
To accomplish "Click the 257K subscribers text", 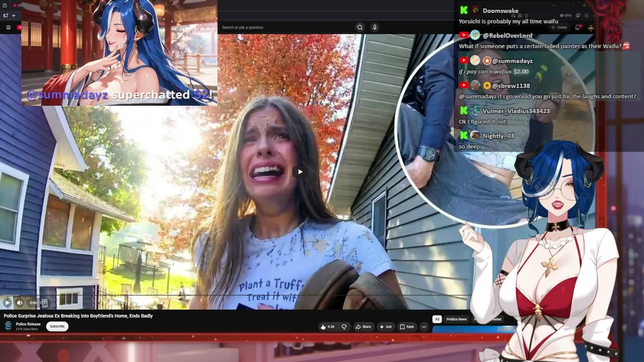I will tap(27, 329).
